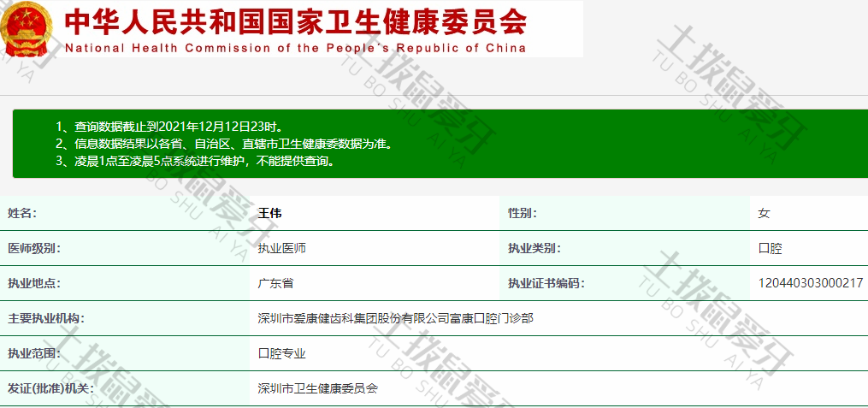Screen dimensions: 868x408
Task: Click the scope value 口腔专业
Action: (281, 353)
